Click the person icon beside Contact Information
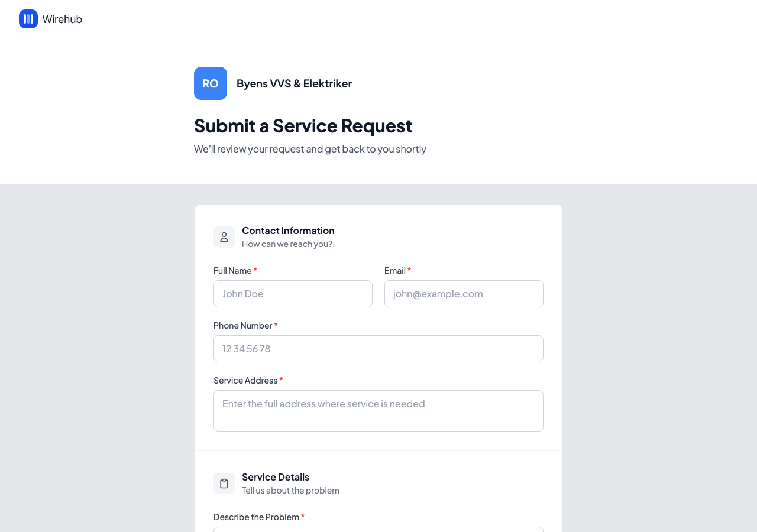The image size is (757, 532). click(224, 237)
